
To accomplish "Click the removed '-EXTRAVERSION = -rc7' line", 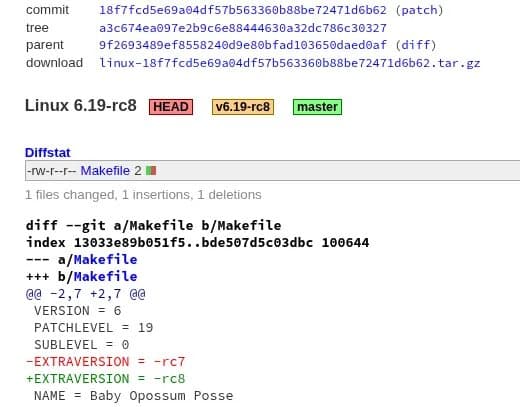I will (105, 362).
